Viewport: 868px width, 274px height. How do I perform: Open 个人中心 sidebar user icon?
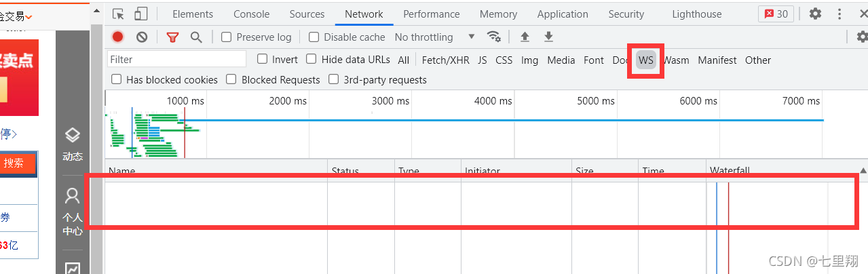point(73,196)
